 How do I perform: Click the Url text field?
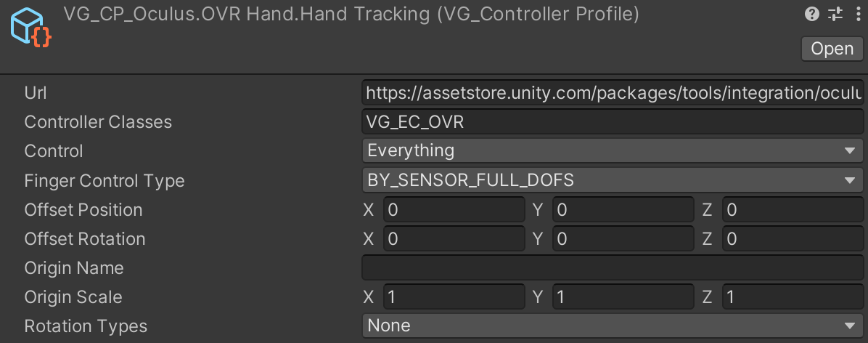pyautogui.click(x=613, y=92)
